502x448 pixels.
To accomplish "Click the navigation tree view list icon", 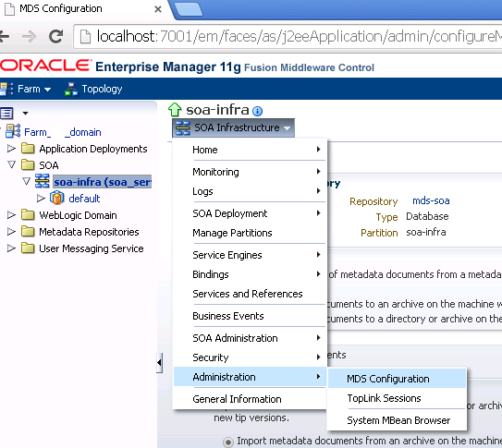I will [6, 114].
